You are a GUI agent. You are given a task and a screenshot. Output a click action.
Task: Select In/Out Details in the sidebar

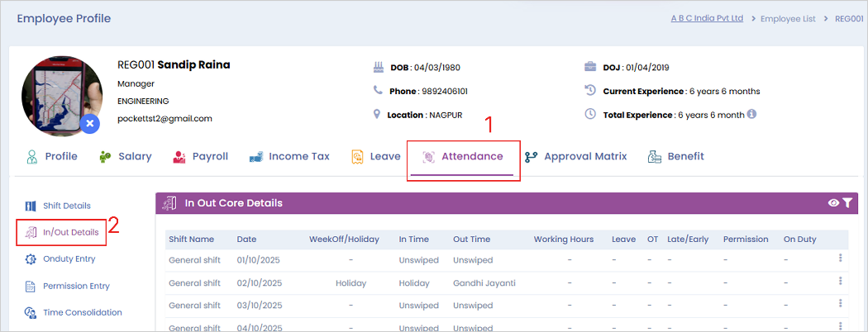tap(62, 232)
